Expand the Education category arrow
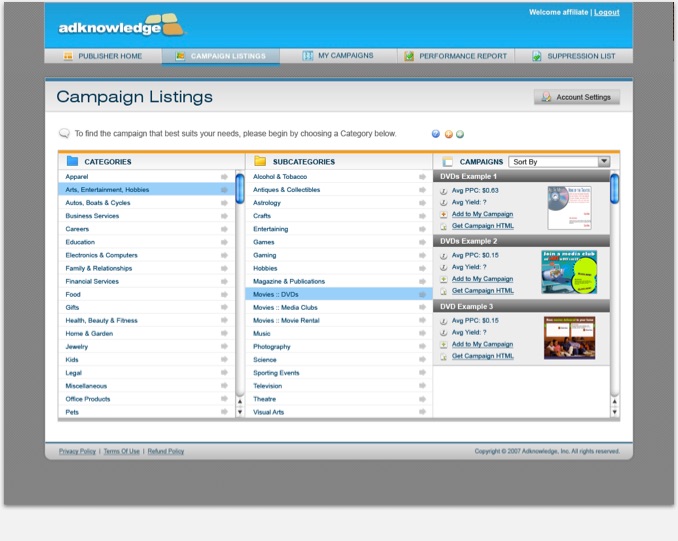Screen dimensions: 678x541 (x=224, y=242)
